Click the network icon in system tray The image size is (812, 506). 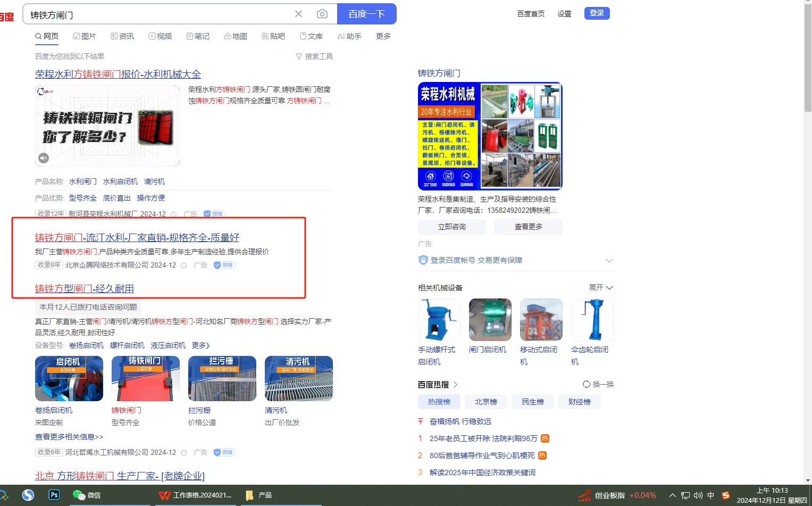[x=685, y=495]
